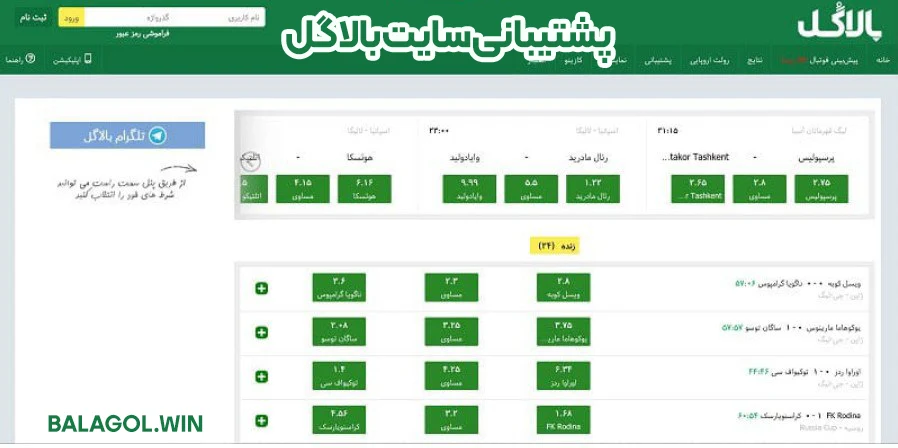Bet on پرسپولیس at odds ۲.۷۵
Viewport: 898px width, 448px height.
[821, 189]
